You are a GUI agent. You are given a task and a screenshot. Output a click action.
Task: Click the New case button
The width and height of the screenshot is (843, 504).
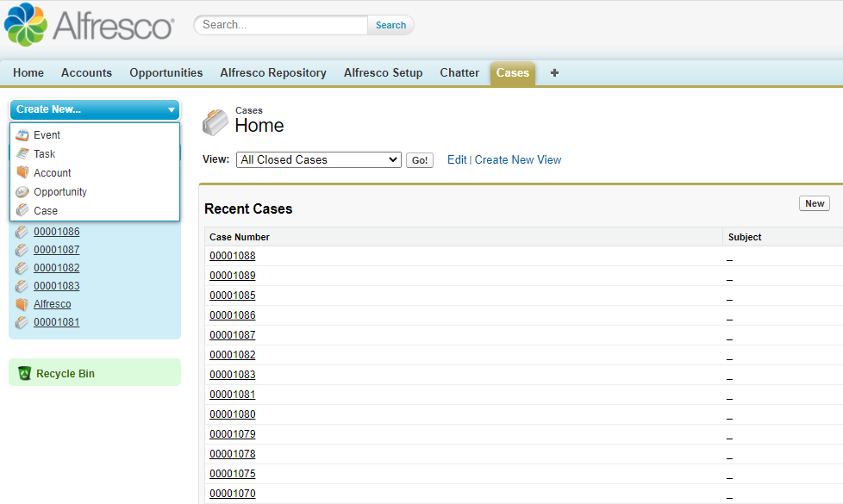click(815, 204)
